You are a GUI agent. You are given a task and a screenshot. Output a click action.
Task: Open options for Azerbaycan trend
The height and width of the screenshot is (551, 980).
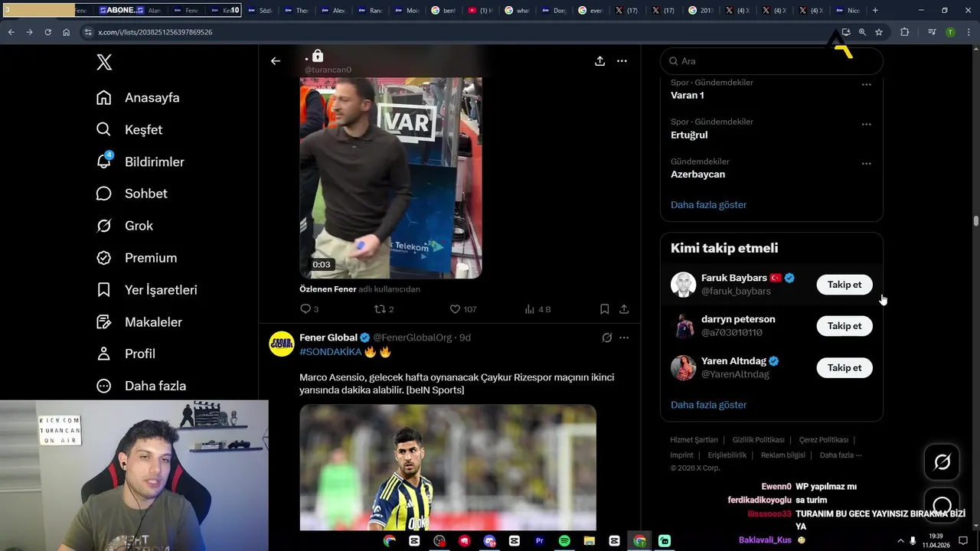(867, 164)
